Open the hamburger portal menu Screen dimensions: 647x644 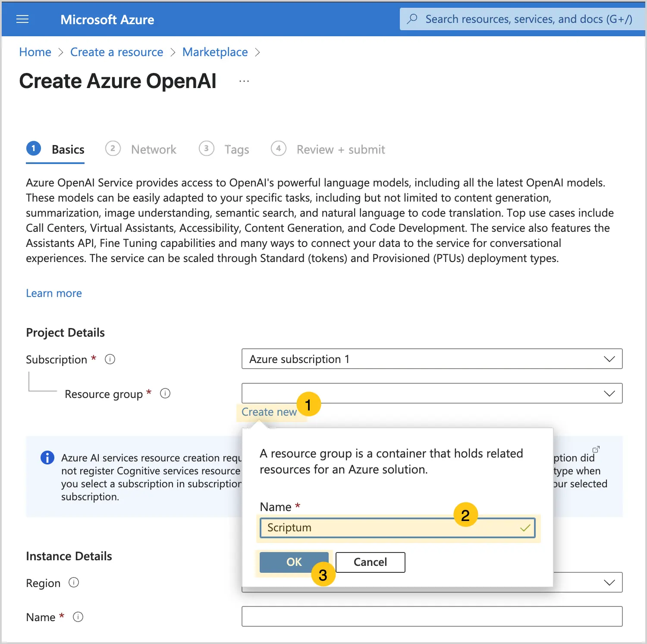(22, 19)
